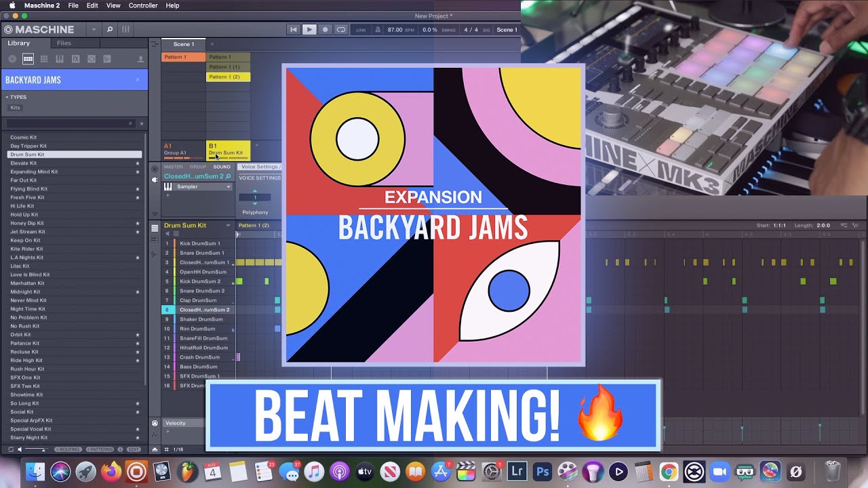
Task: Collapse the TYPES section
Action: [x=7, y=97]
